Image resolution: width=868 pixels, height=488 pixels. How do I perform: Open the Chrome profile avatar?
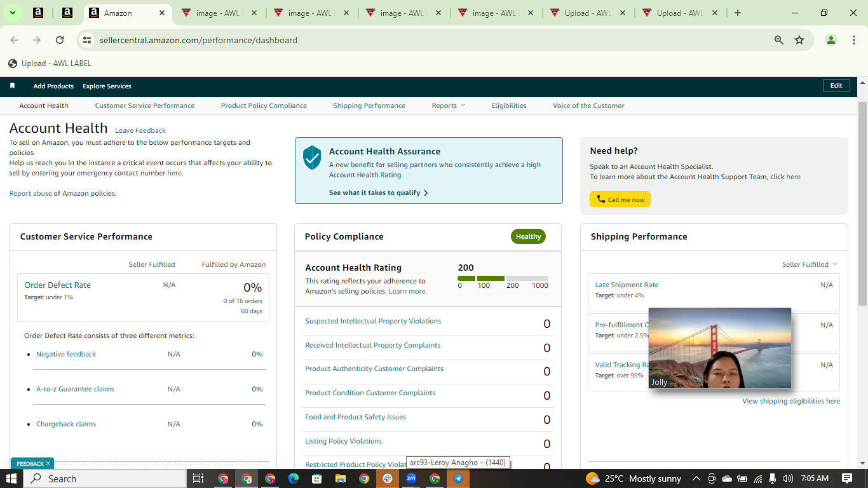tap(831, 40)
